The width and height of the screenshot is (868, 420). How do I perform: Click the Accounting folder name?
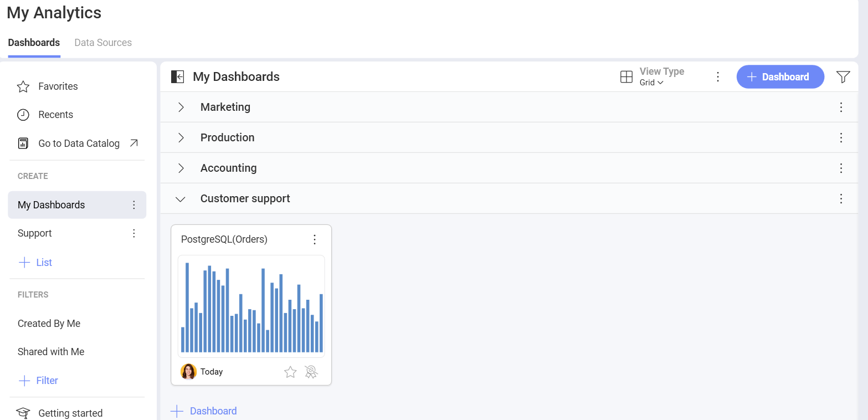229,168
